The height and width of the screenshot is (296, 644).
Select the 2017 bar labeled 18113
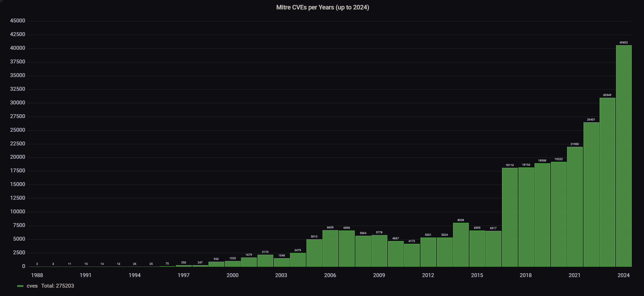click(x=510, y=217)
